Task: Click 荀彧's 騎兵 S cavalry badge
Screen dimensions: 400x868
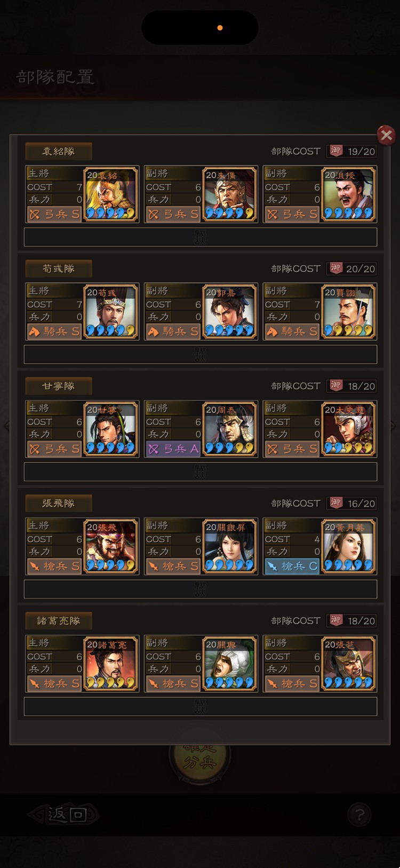Action: [54, 332]
